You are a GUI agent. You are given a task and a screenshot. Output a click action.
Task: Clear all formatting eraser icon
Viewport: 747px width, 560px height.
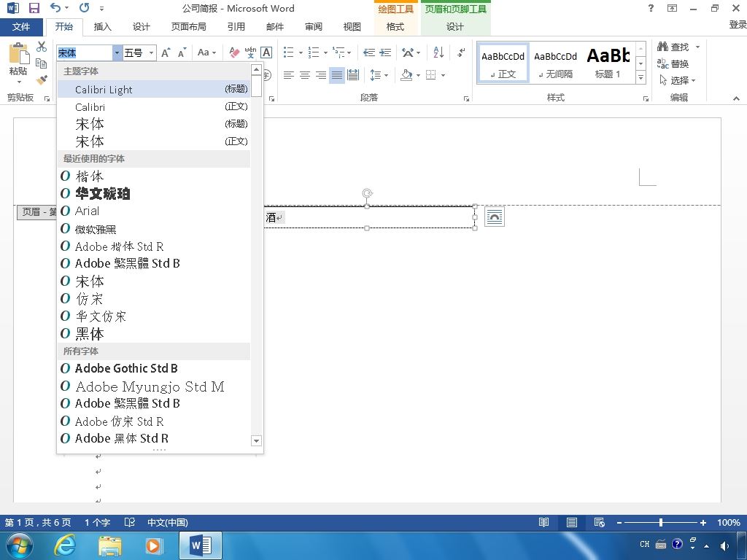click(234, 52)
